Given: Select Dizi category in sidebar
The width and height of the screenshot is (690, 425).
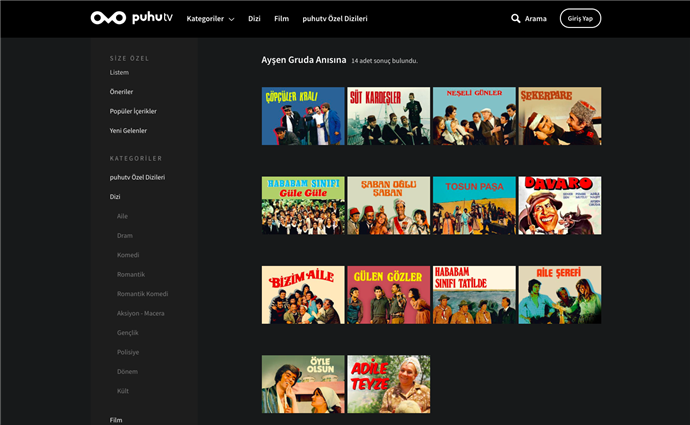Looking at the screenshot, I should tap(115, 197).
